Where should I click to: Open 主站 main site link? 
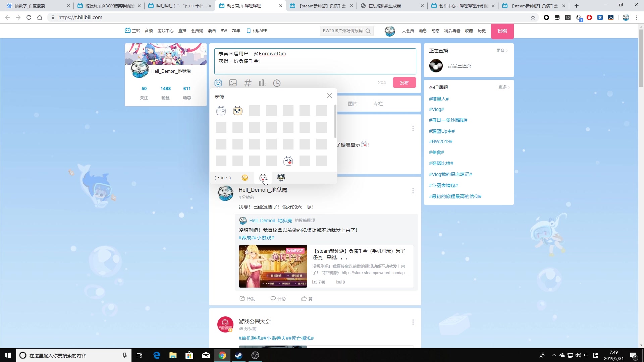pos(132,31)
